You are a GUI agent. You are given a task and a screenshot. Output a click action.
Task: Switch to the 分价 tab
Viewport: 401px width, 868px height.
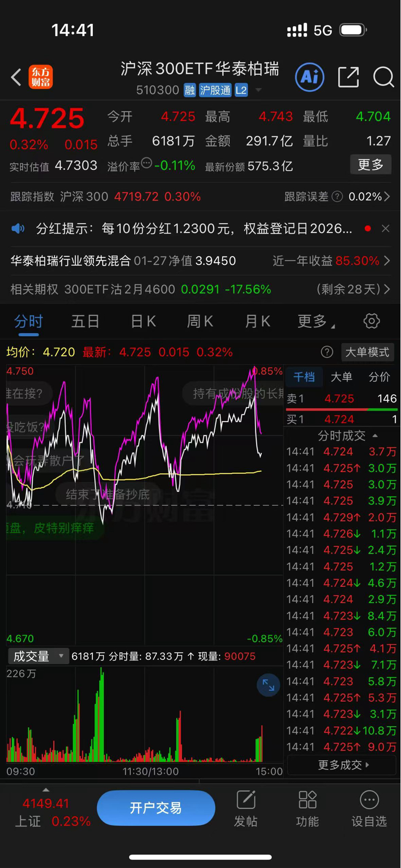click(x=379, y=377)
